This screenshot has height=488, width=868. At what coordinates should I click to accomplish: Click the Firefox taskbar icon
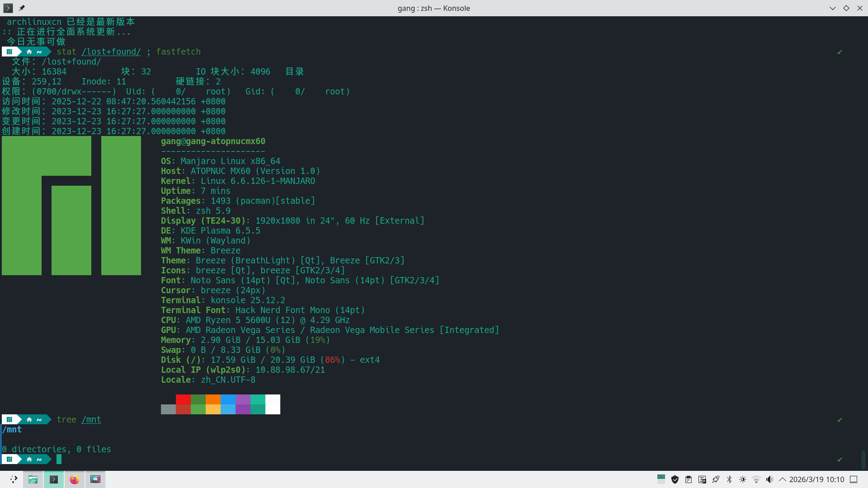pos(75,479)
